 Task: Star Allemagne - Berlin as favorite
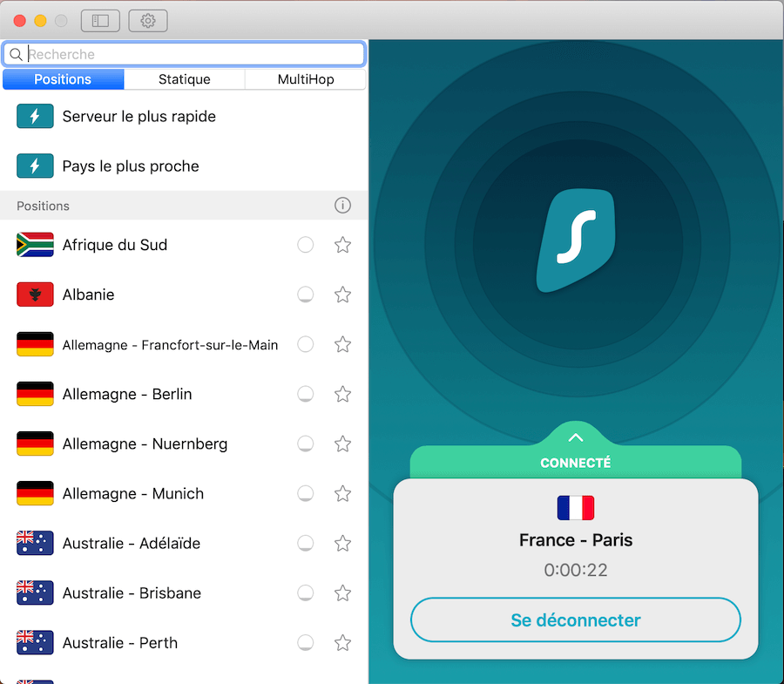342,394
